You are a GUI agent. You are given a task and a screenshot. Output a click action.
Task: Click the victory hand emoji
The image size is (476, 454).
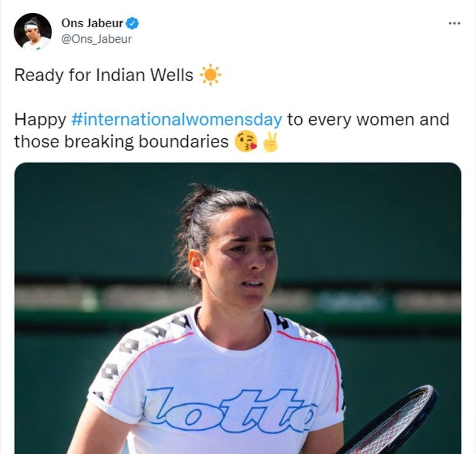click(270, 142)
